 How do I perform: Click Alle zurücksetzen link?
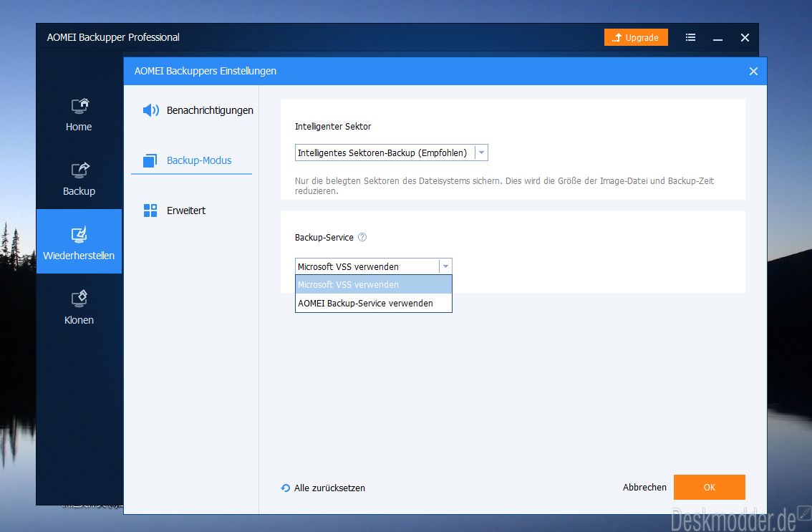[x=329, y=488]
